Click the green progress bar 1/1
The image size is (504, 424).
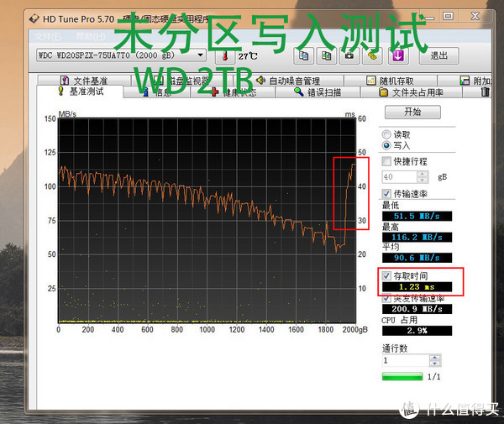(x=402, y=376)
